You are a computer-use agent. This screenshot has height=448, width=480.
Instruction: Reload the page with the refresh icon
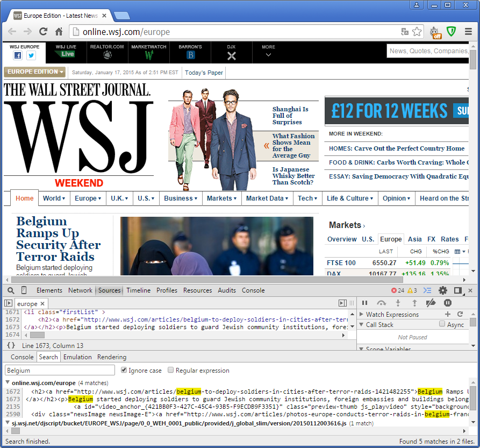(x=43, y=32)
